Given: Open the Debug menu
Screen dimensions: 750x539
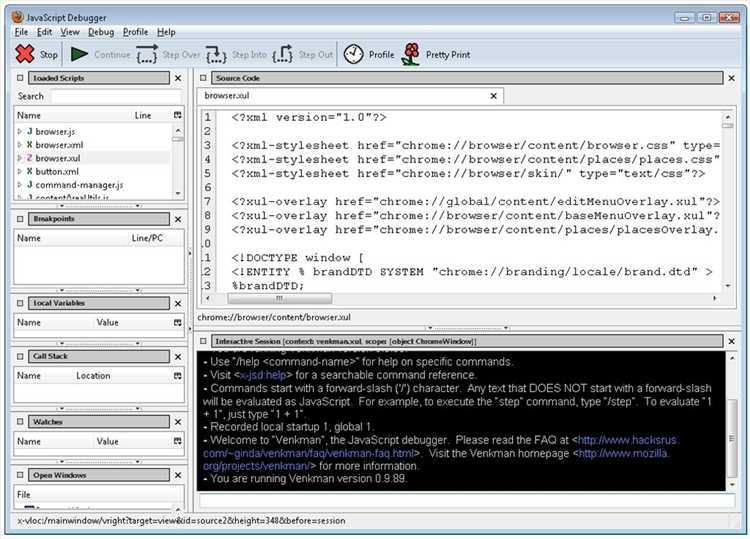Looking at the screenshot, I should (101, 32).
